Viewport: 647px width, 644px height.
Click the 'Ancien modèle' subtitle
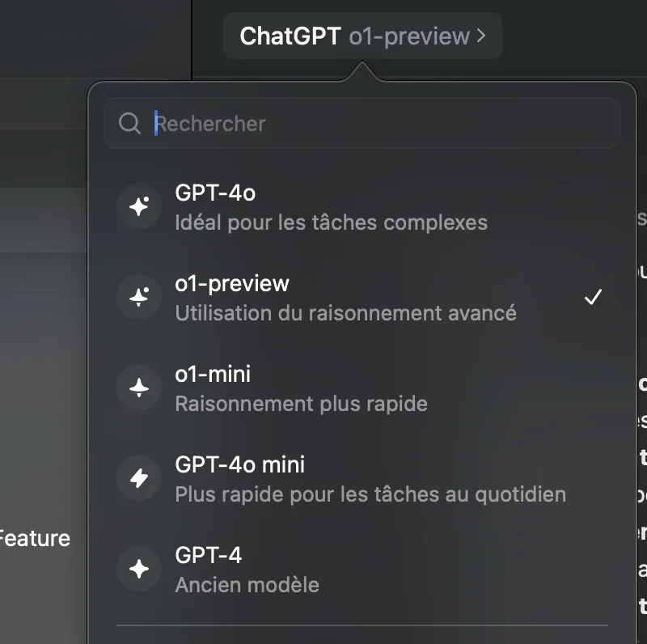tap(247, 585)
